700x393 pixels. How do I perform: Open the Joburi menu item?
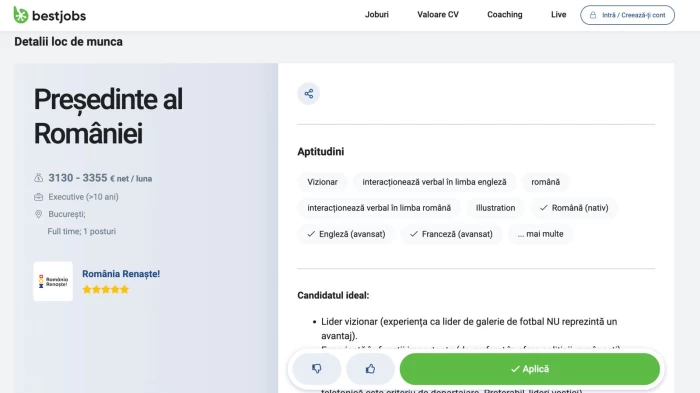tap(377, 15)
